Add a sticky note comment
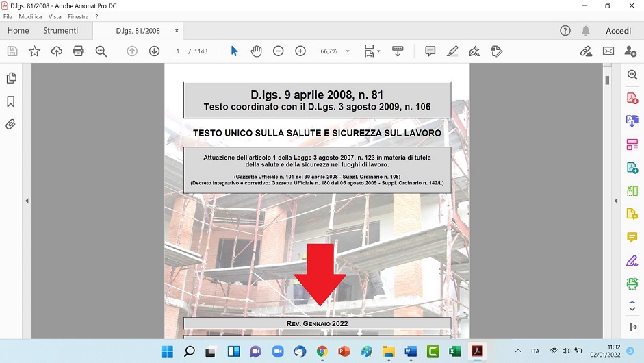This screenshot has height=363, width=644. [430, 51]
